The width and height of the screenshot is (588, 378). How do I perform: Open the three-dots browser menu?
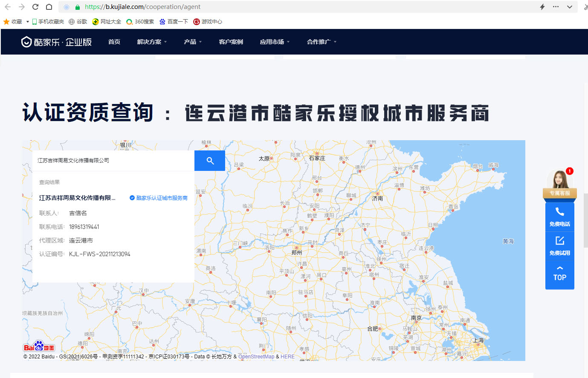point(556,7)
